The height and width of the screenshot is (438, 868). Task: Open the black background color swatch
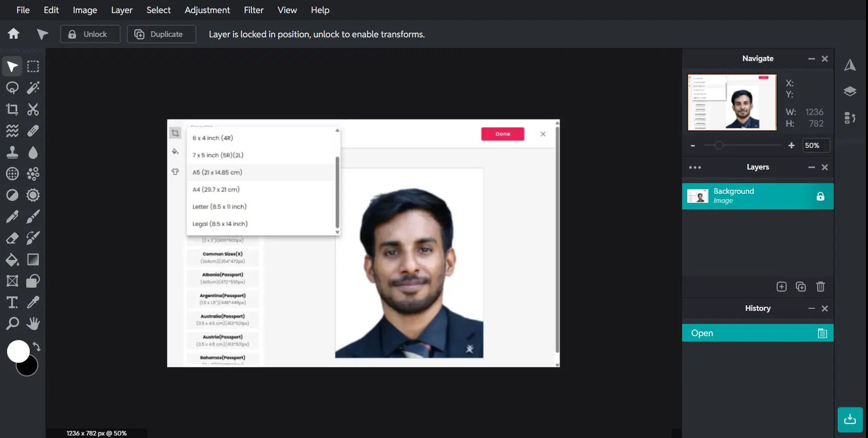pyautogui.click(x=29, y=367)
